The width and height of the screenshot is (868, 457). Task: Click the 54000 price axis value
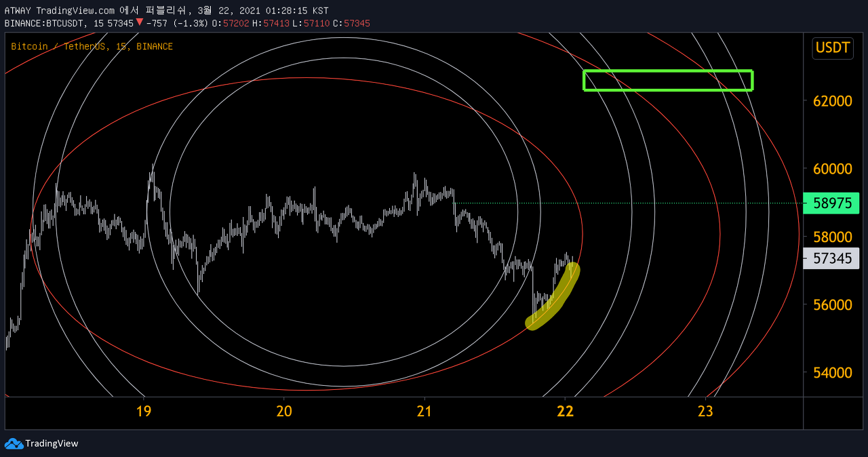(x=833, y=372)
